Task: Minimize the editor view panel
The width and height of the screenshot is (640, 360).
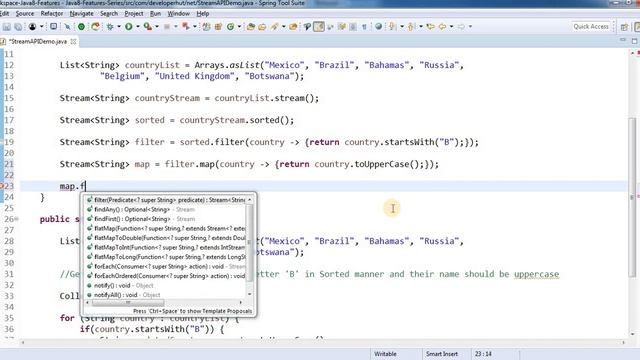Action: [623, 40]
